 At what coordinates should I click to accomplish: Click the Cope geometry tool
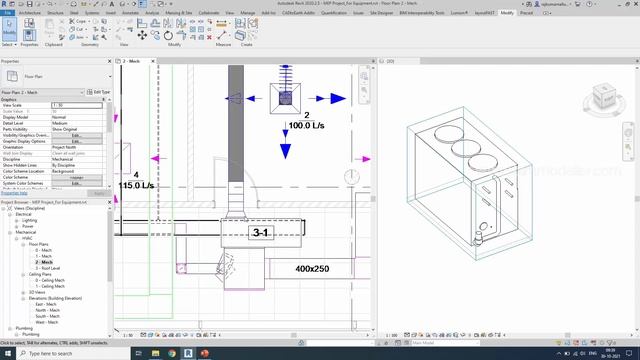pyautogui.click(x=78, y=21)
